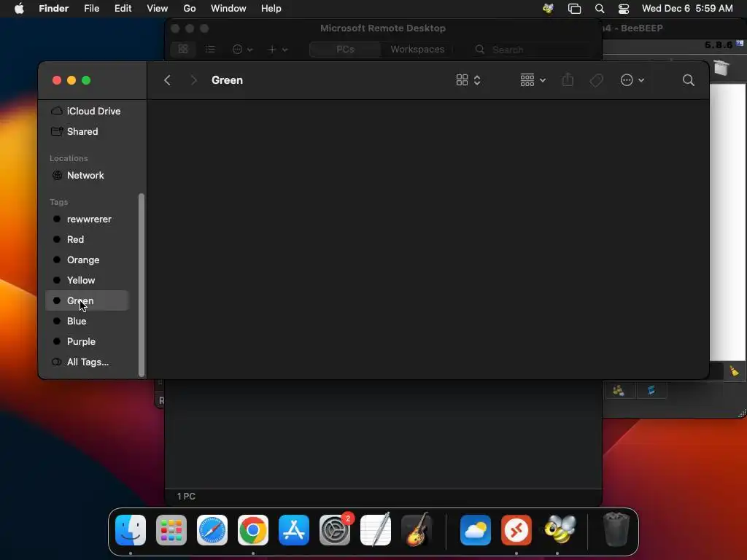Image resolution: width=747 pixels, height=560 pixels.
Task: Click the Finder Share icon
Action: coord(568,80)
